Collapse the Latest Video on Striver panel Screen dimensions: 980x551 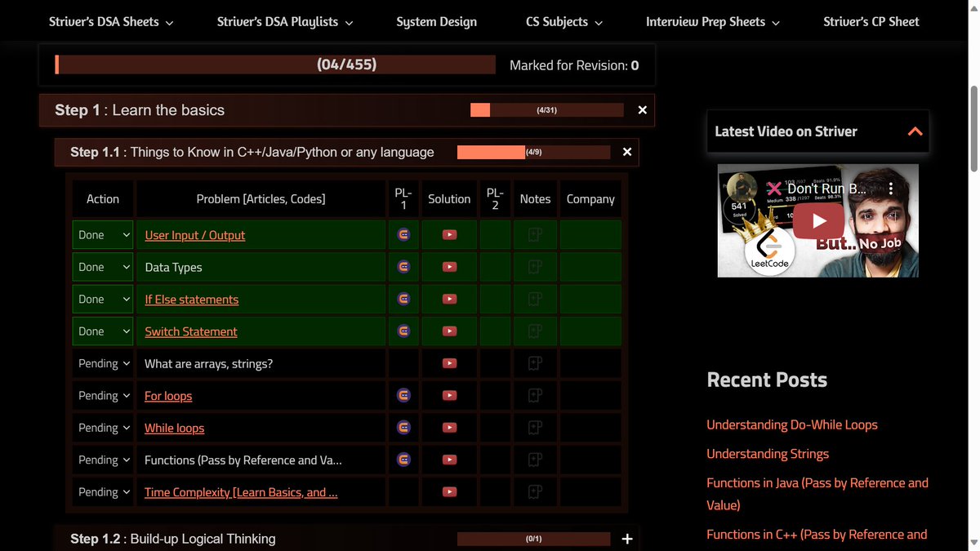pyautogui.click(x=915, y=131)
